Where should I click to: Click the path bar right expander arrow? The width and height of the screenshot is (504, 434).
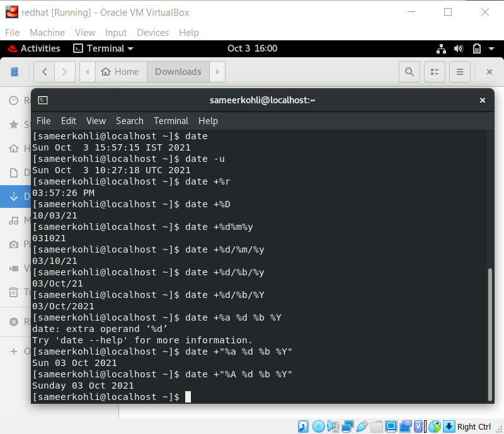[x=217, y=72]
